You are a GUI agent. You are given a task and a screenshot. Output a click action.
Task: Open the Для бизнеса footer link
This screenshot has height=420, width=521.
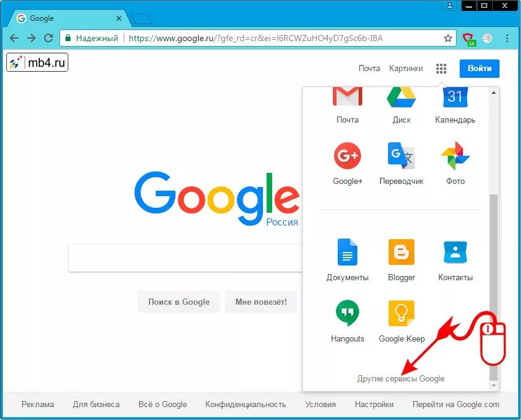point(96,405)
